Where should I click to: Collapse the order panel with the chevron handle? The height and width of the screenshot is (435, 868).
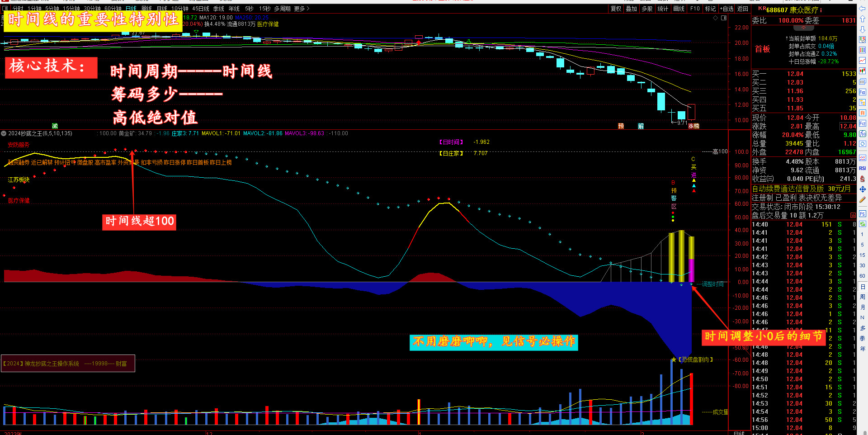[x=803, y=28]
